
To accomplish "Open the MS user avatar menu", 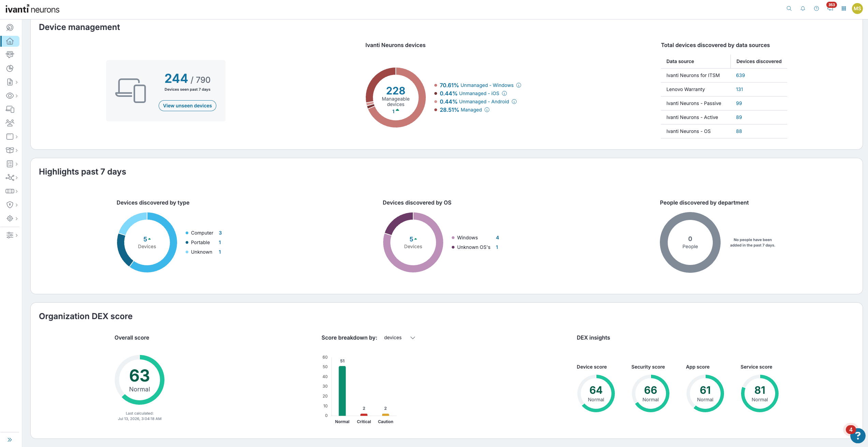I will [857, 9].
